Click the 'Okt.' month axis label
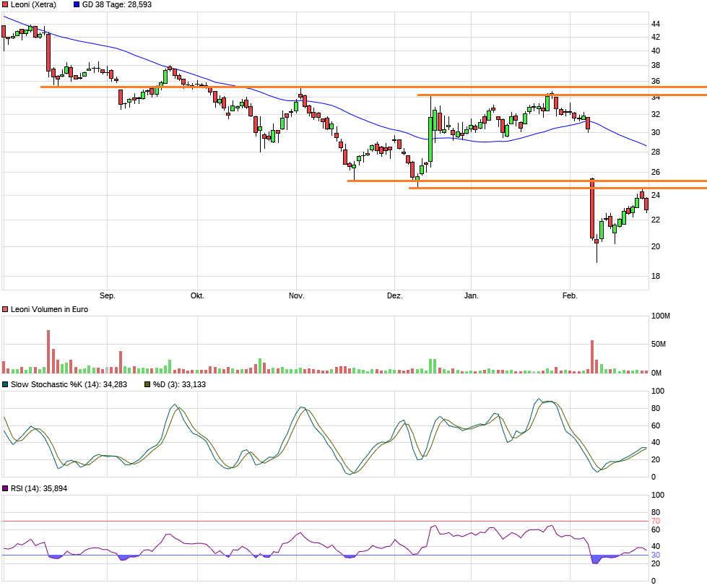 (x=197, y=295)
